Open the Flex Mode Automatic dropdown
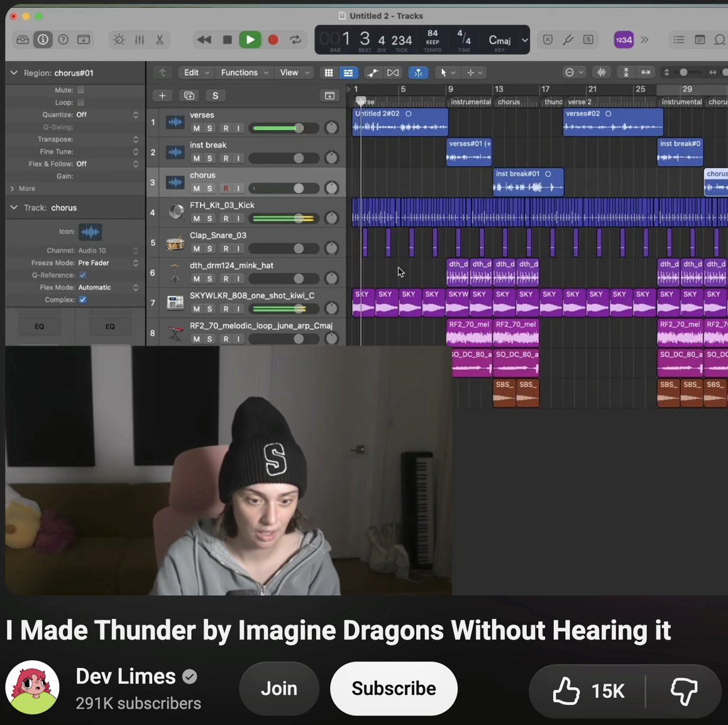728x725 pixels. tap(107, 288)
